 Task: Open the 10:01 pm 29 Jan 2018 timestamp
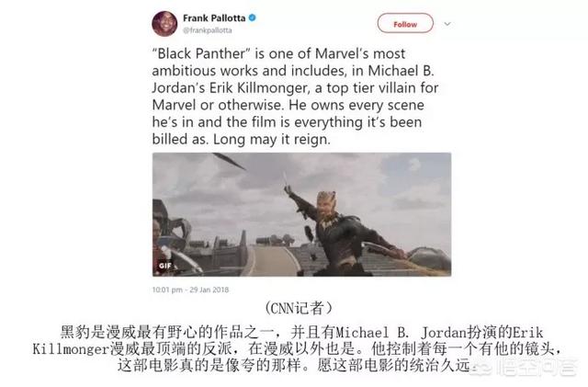pyautogui.click(x=190, y=290)
